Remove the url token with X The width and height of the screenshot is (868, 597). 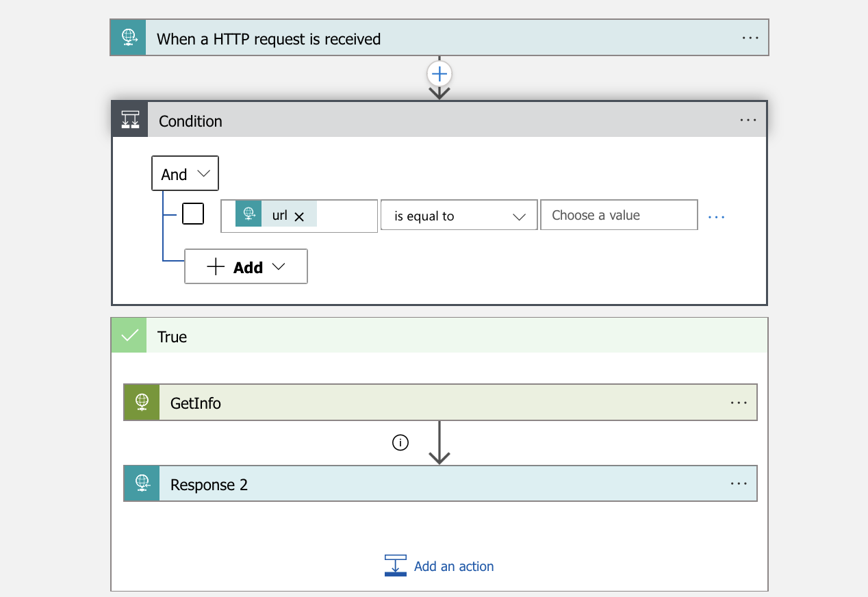[299, 216]
